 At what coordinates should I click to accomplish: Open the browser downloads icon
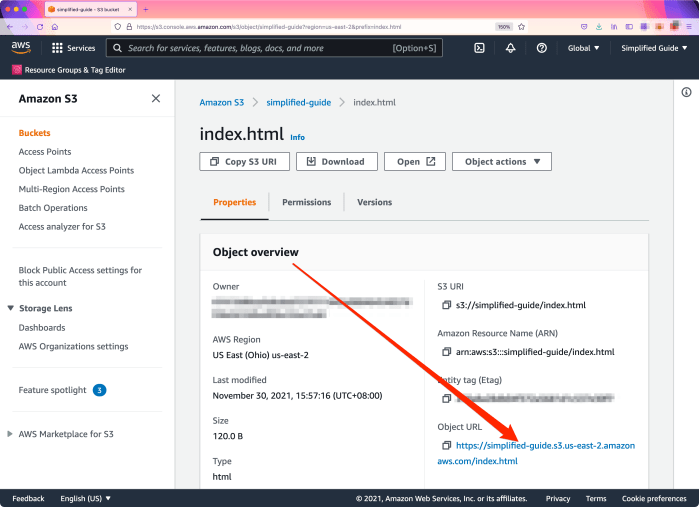point(599,27)
